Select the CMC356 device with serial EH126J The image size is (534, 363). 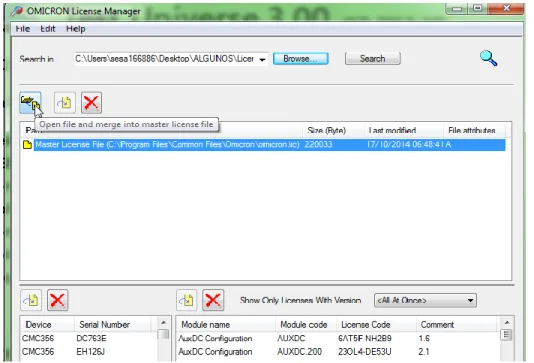[89, 351]
